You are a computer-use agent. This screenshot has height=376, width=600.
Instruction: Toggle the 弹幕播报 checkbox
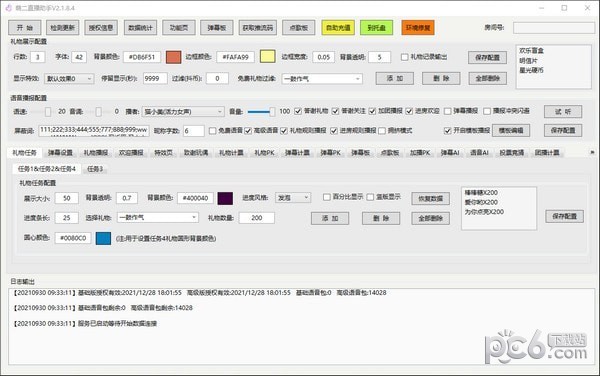point(447,111)
